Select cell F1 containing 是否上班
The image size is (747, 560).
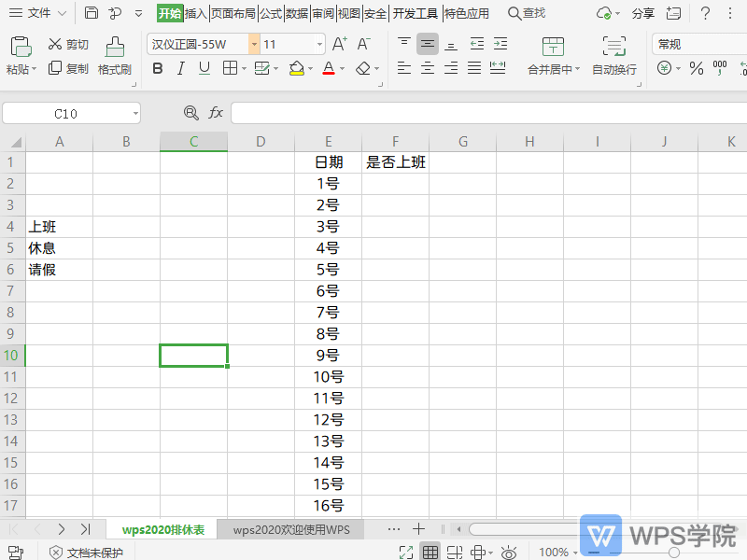coord(395,161)
